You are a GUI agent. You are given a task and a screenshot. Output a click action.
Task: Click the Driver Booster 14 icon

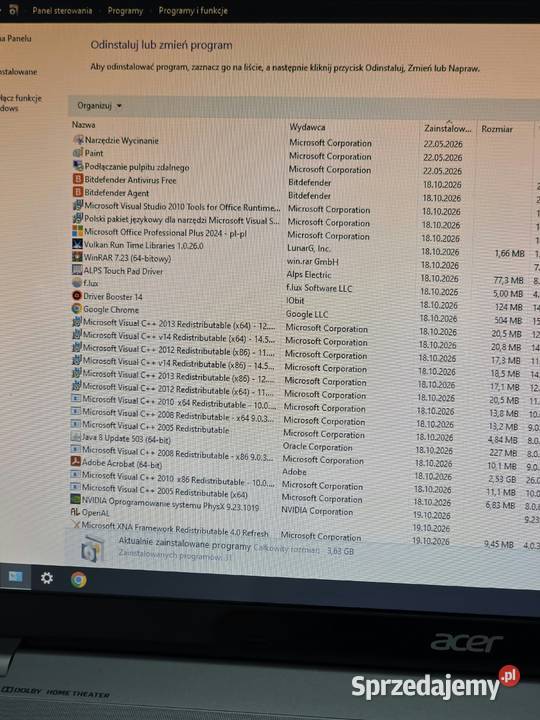click(77, 295)
